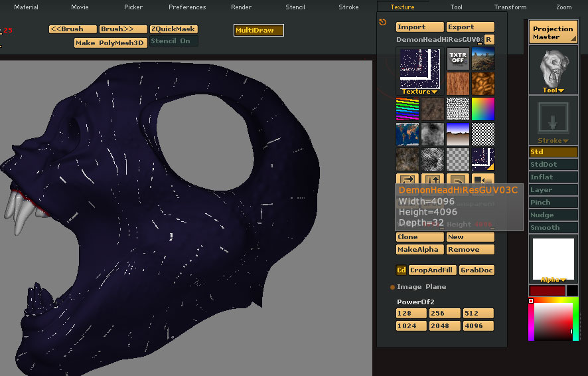Select the Layer brush type
Screen dimensions: 588x376
[553, 190]
